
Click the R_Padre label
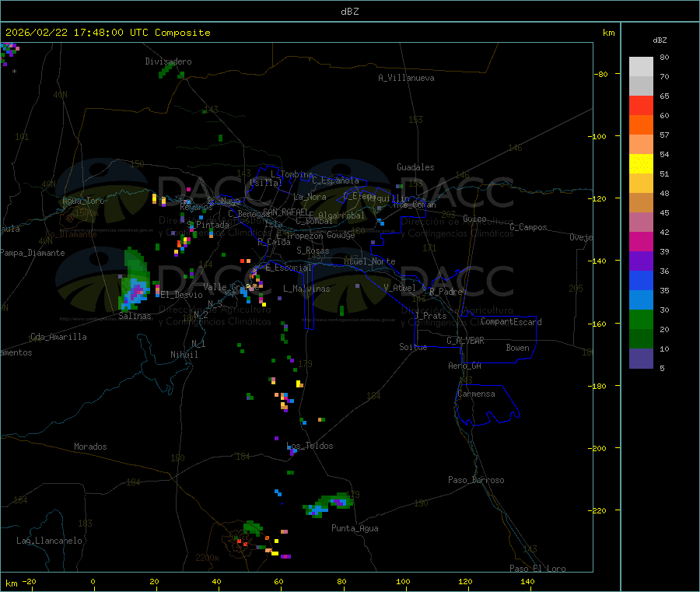click(446, 292)
